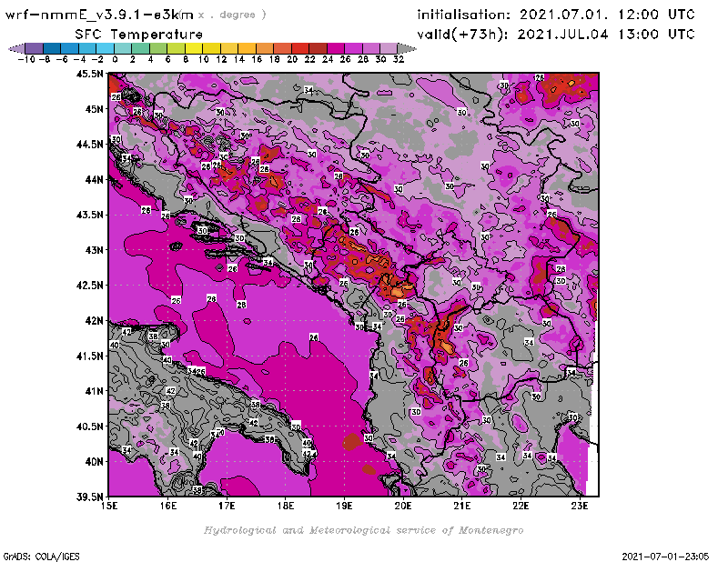
Task: Click the 14 value under the color bar
Action: click(x=239, y=59)
